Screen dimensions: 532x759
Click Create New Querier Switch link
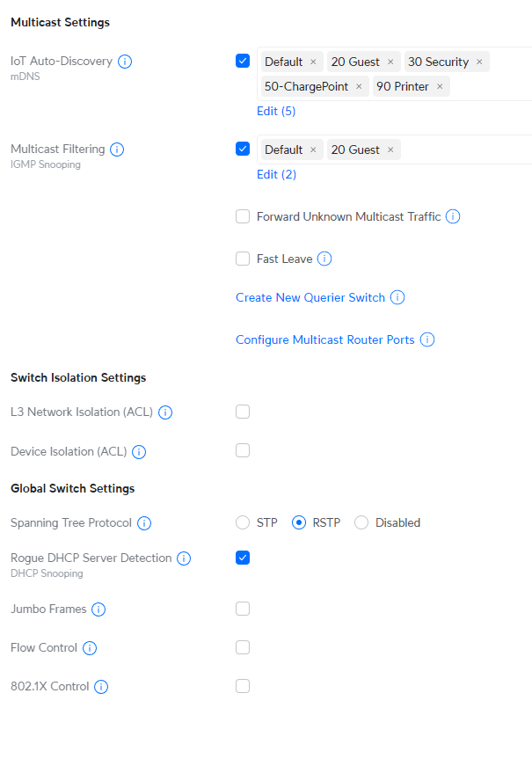click(x=310, y=297)
